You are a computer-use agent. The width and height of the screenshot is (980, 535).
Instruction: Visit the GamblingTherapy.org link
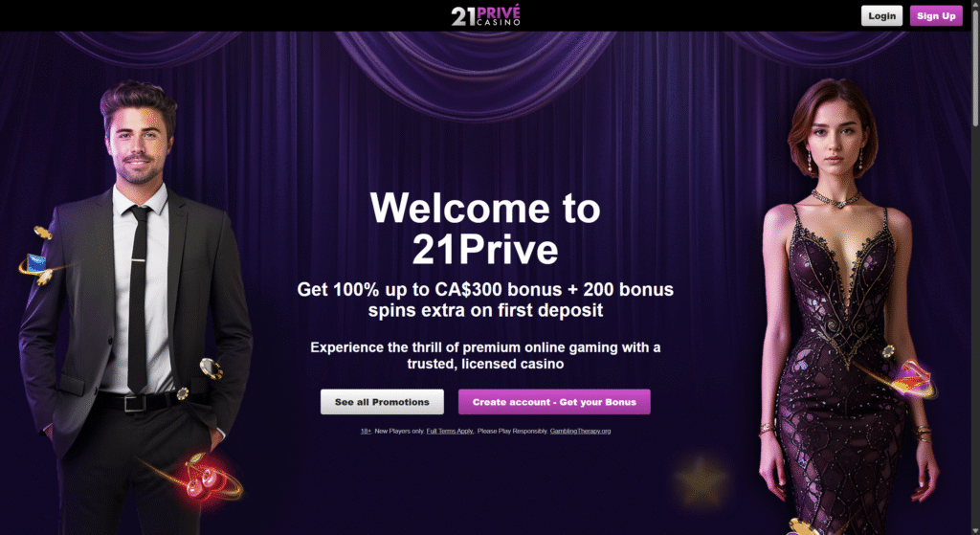click(580, 432)
